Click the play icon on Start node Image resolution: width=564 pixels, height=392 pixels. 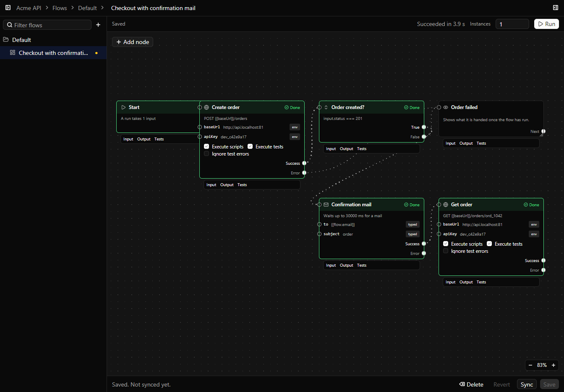123,107
